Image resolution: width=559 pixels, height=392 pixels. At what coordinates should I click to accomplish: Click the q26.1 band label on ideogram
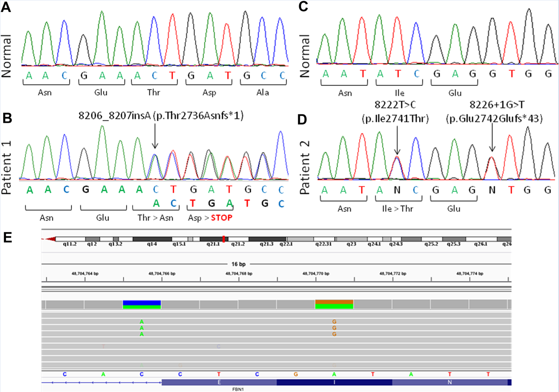(481, 244)
